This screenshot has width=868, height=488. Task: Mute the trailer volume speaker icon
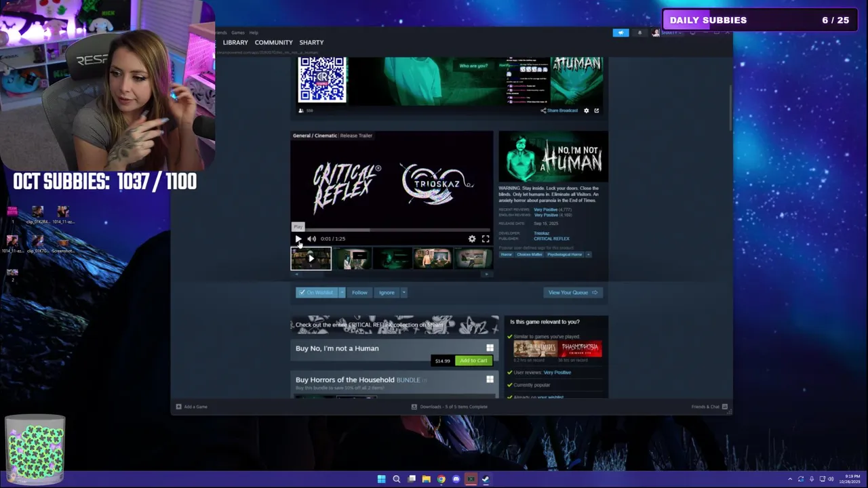[311, 239]
